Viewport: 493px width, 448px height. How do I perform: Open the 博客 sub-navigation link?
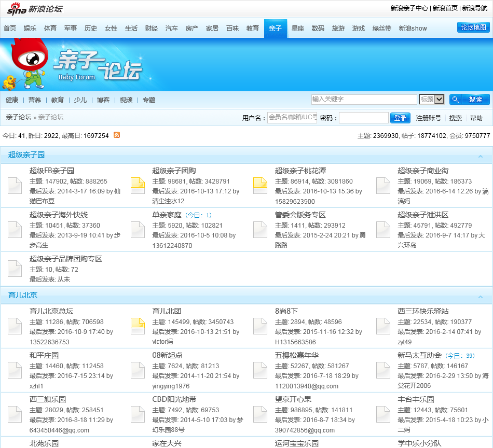103,100
